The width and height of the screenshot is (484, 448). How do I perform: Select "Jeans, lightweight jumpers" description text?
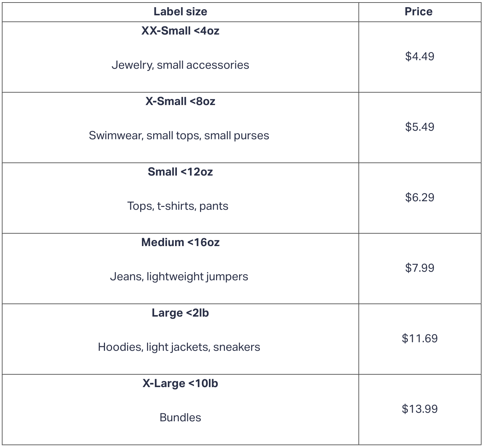[179, 276]
